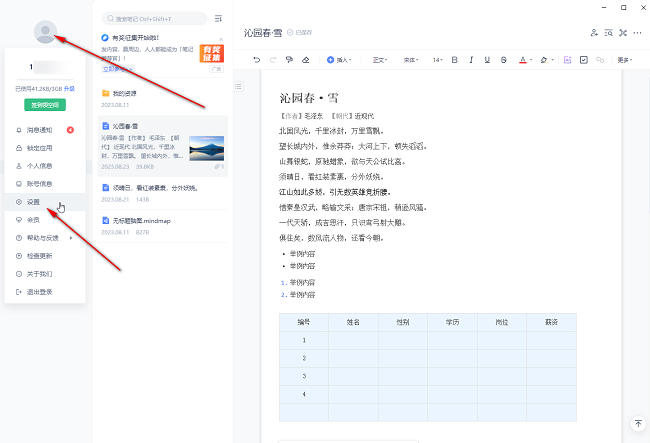Click the 姓名 table header cell
This screenshot has width=650, height=443.
pyautogui.click(x=353, y=322)
